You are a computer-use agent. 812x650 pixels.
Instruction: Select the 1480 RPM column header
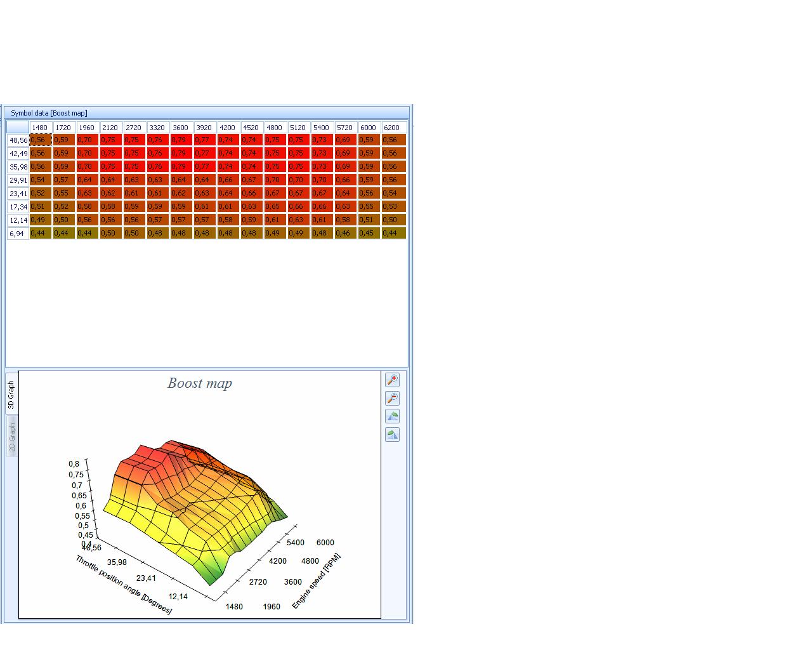pos(41,128)
